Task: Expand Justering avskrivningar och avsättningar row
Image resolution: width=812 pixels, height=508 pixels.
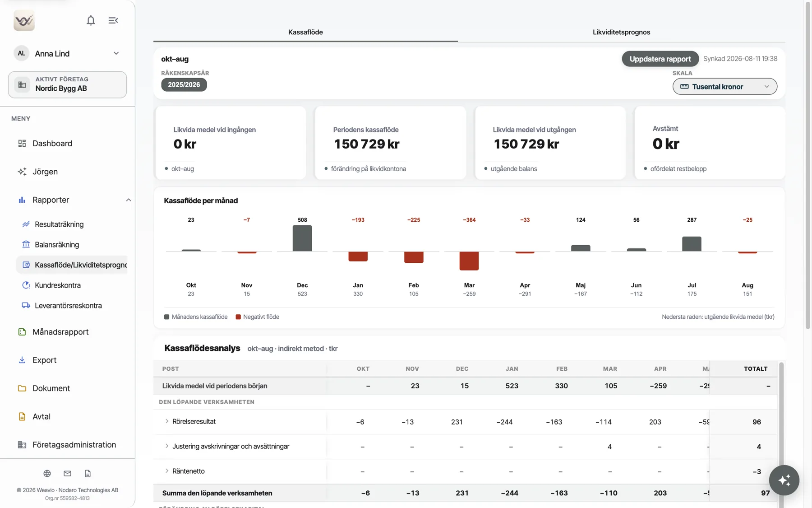Action: [x=167, y=446]
